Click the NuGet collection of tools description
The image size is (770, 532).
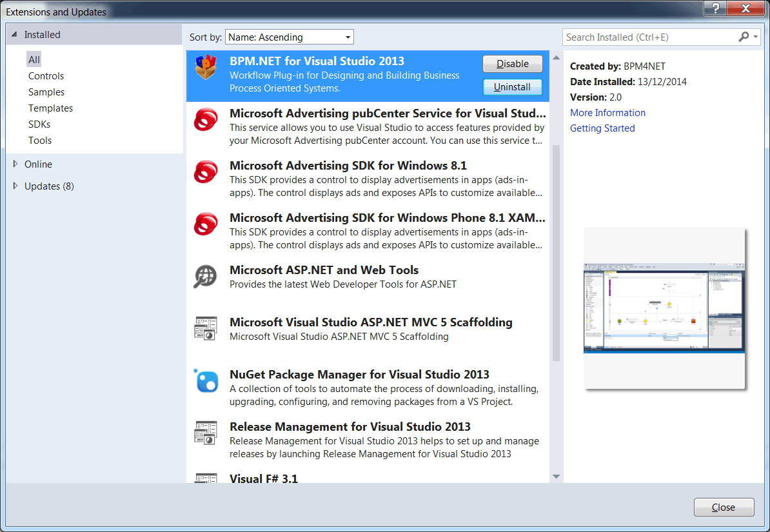[384, 395]
